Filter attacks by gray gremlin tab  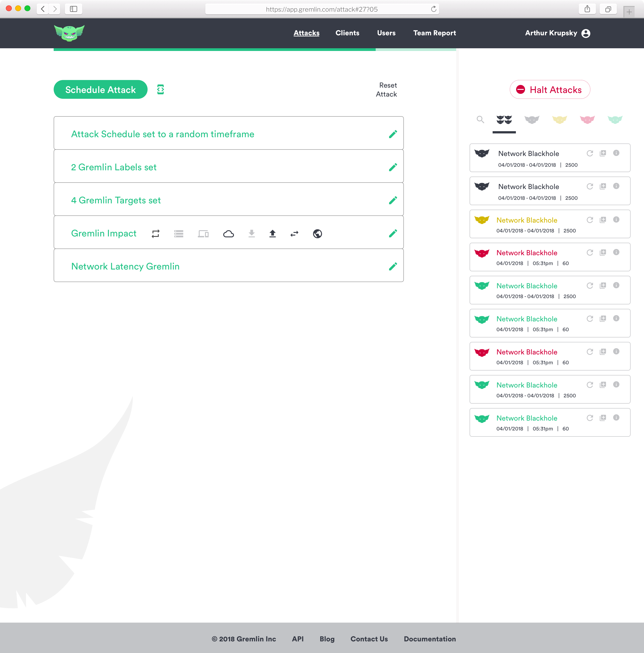tap(532, 120)
